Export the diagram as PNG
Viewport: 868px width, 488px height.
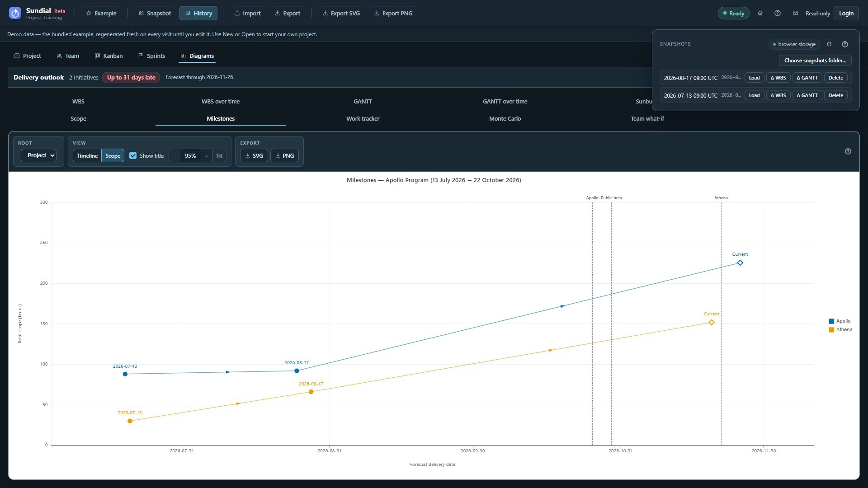284,156
